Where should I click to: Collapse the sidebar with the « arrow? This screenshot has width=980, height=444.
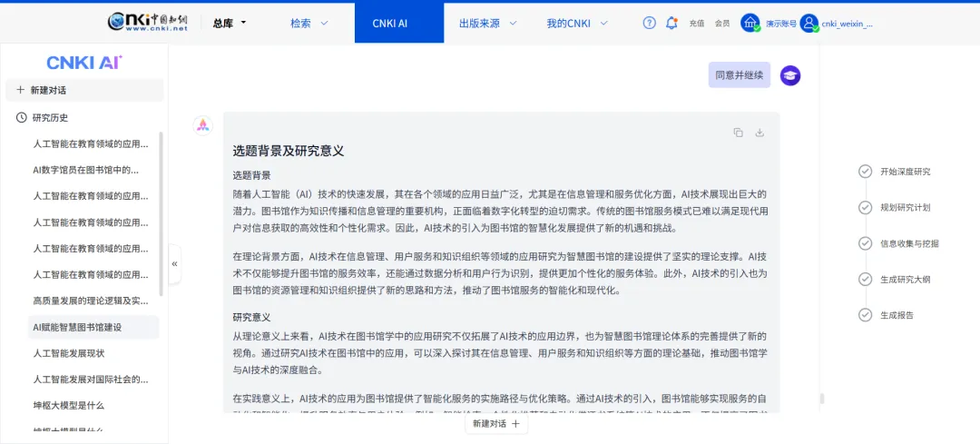click(174, 263)
